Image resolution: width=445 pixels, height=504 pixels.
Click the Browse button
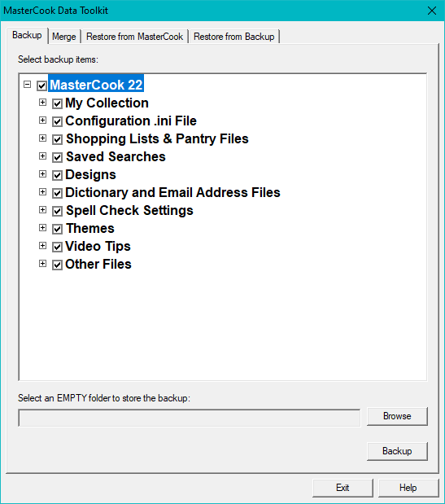(x=397, y=416)
